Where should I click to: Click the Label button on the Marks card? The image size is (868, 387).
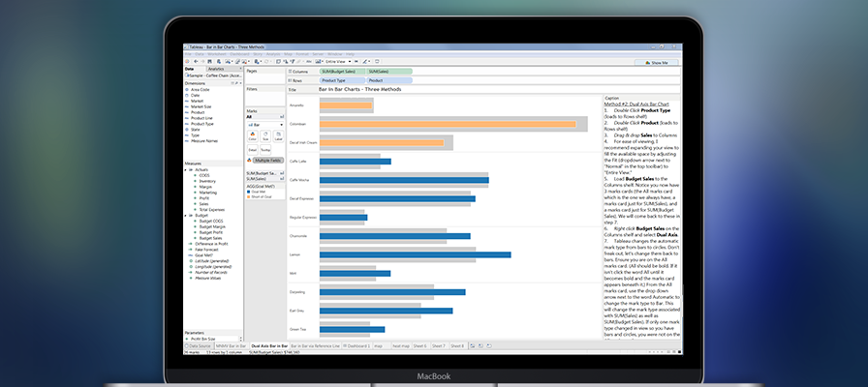pyautogui.click(x=278, y=136)
